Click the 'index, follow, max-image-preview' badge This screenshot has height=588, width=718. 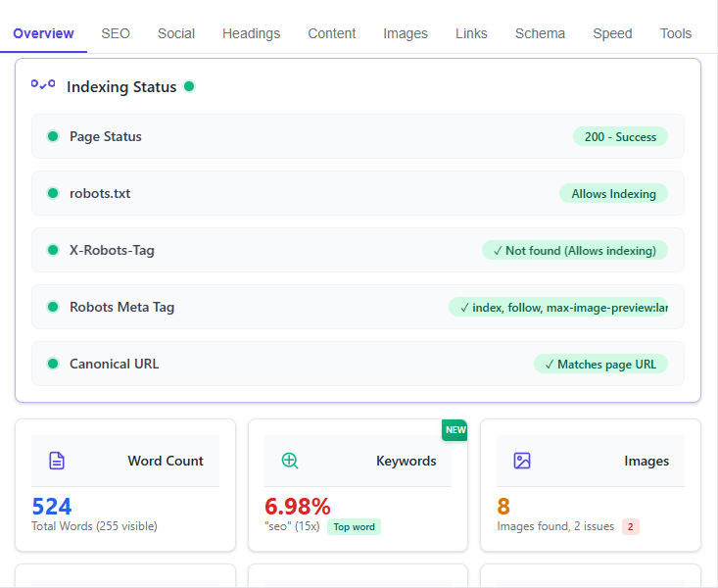[558, 307]
